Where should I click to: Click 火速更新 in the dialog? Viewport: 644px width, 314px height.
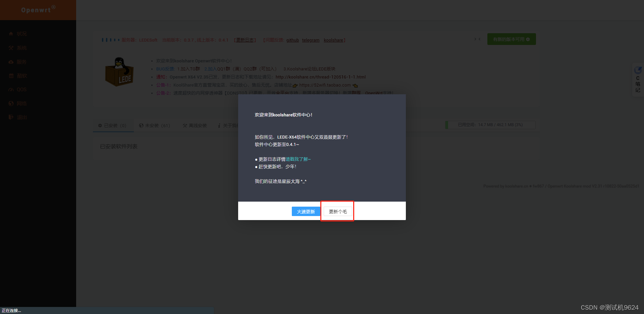point(306,211)
